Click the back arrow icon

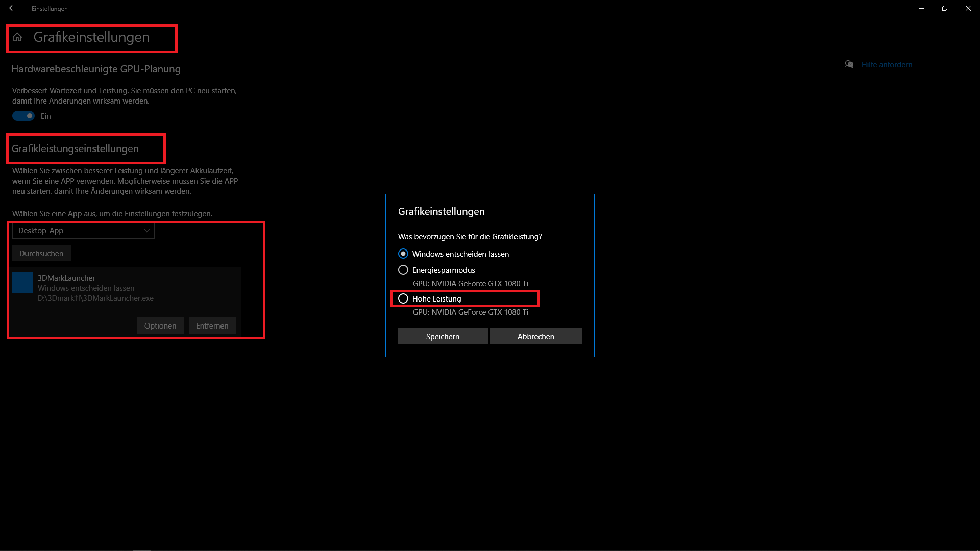pos(12,8)
